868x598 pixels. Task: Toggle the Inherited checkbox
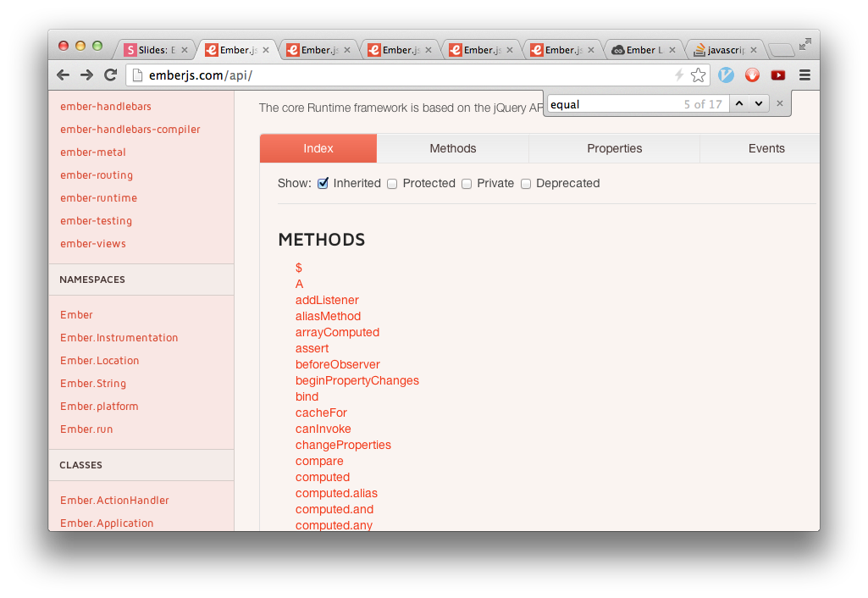[323, 183]
